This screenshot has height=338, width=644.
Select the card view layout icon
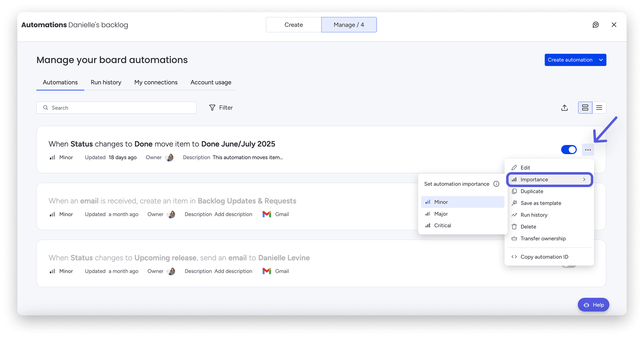point(585,107)
